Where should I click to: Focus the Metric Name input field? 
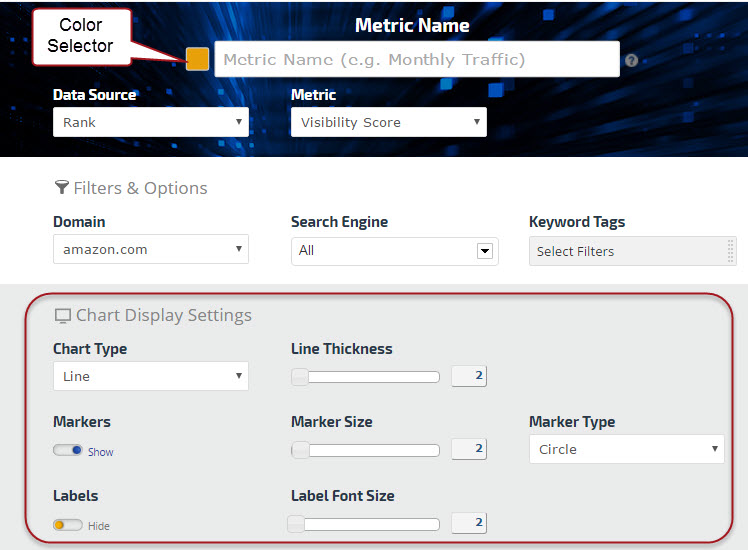(416, 60)
